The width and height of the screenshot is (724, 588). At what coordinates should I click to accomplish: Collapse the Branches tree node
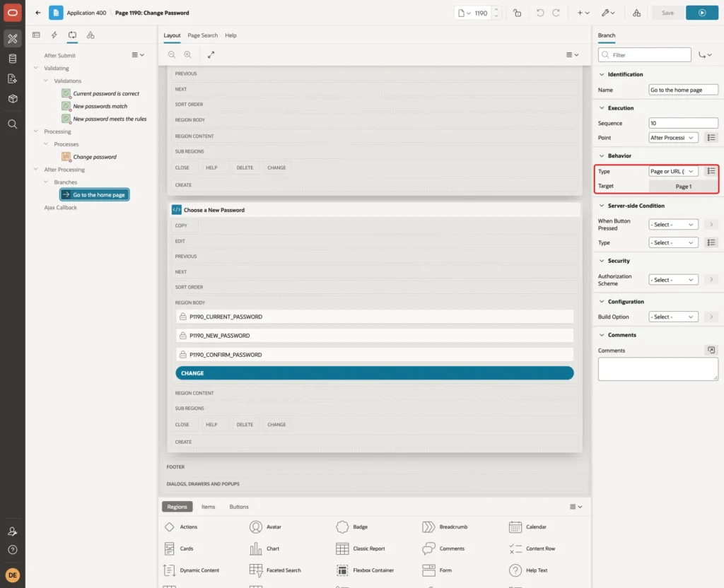point(46,182)
